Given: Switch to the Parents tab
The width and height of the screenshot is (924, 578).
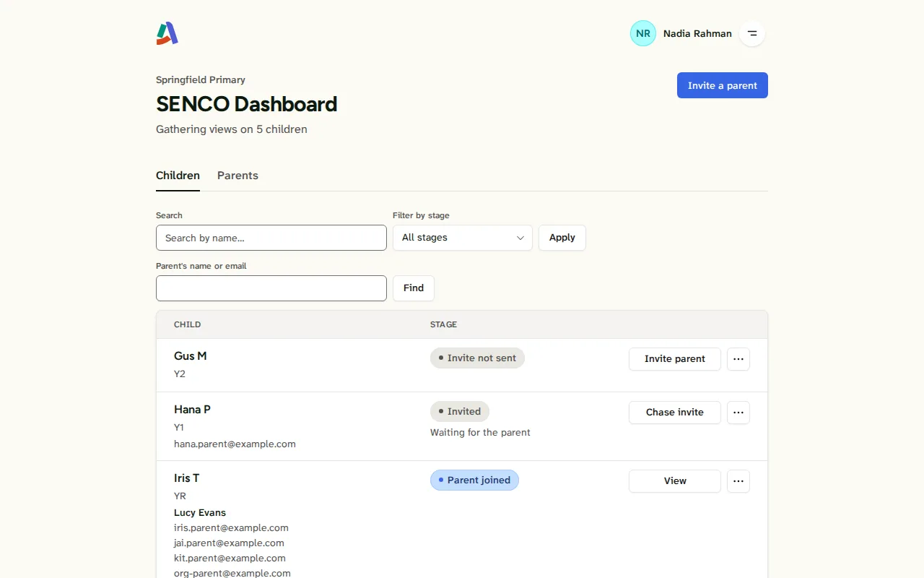Looking at the screenshot, I should coord(237,176).
